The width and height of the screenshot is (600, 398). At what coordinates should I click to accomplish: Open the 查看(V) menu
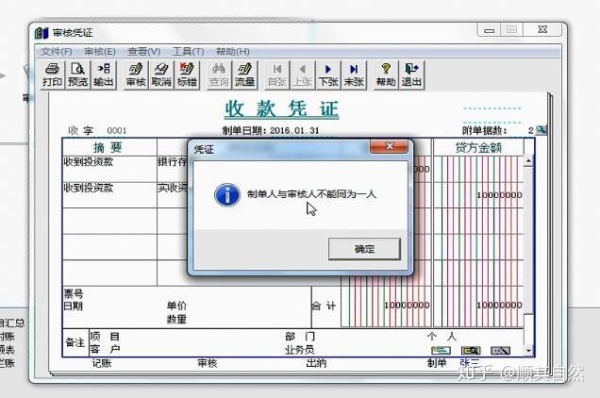144,51
